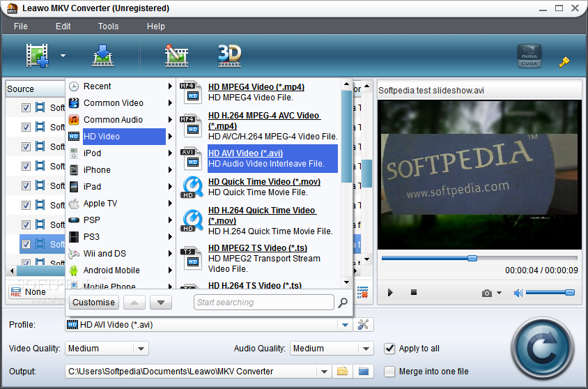
Task: Enable Merge into one file checkbox
Action: [x=389, y=372]
